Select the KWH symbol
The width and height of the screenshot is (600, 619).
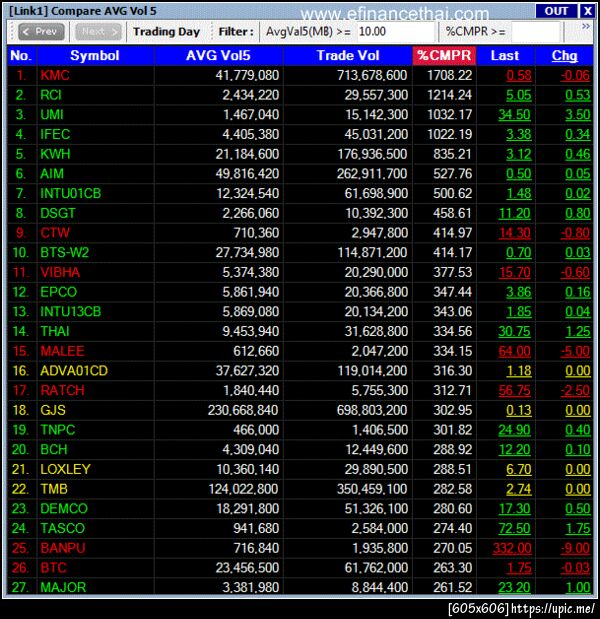pos(55,154)
